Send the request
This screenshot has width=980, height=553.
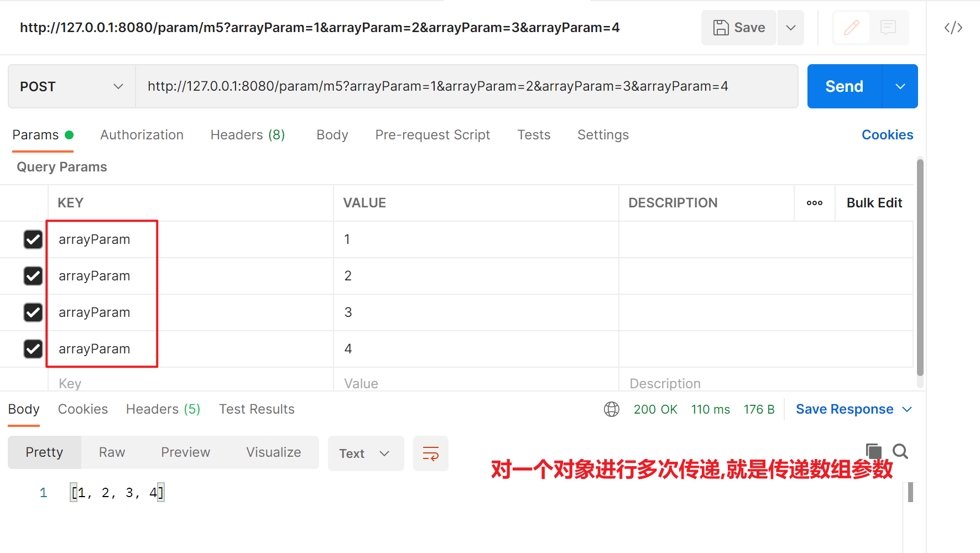pos(845,86)
